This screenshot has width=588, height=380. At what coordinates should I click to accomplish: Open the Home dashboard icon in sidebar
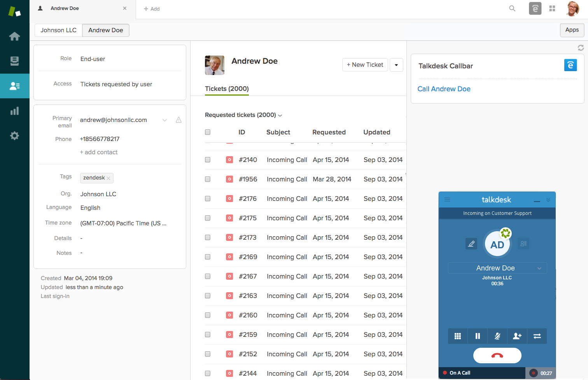click(14, 37)
